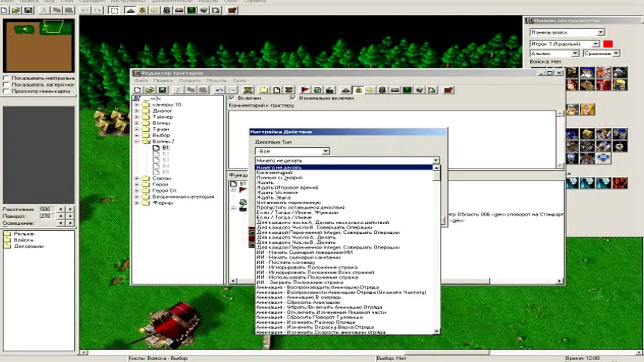644x362 pixels.
Task: Add a new trigger comment in Trigger Editor
Action: point(288,90)
